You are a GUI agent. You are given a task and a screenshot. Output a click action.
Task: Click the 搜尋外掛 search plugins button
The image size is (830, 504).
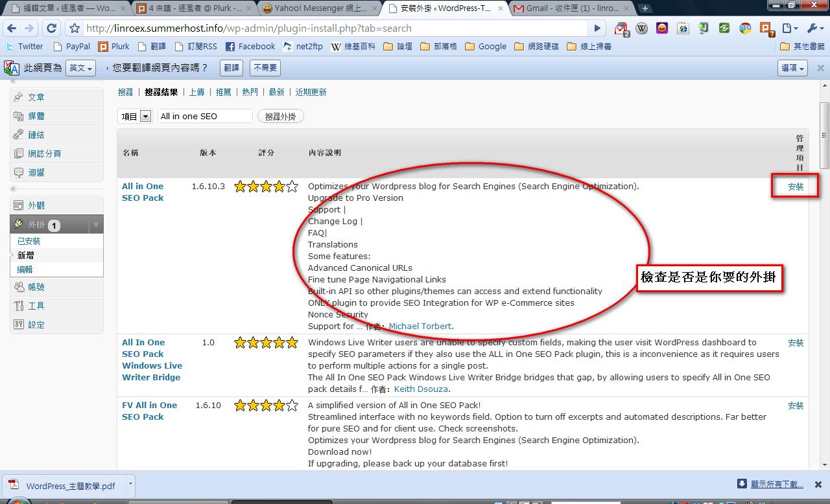tap(281, 116)
